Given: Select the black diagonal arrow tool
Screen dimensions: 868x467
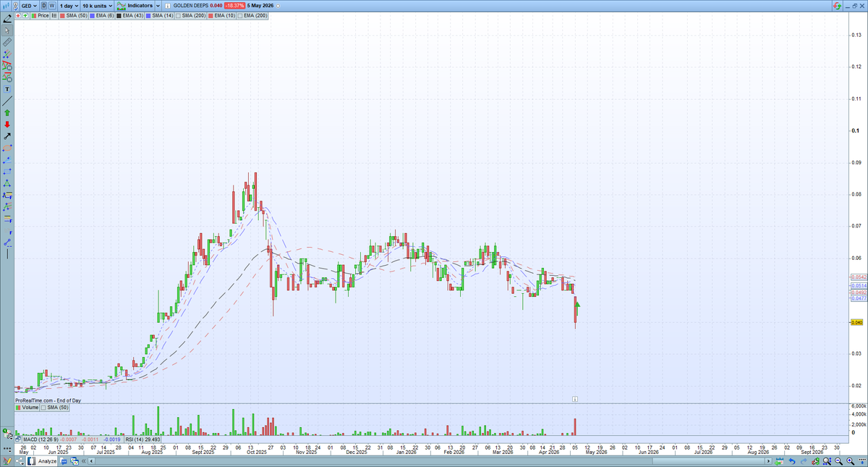Looking at the screenshot, I should (7, 137).
